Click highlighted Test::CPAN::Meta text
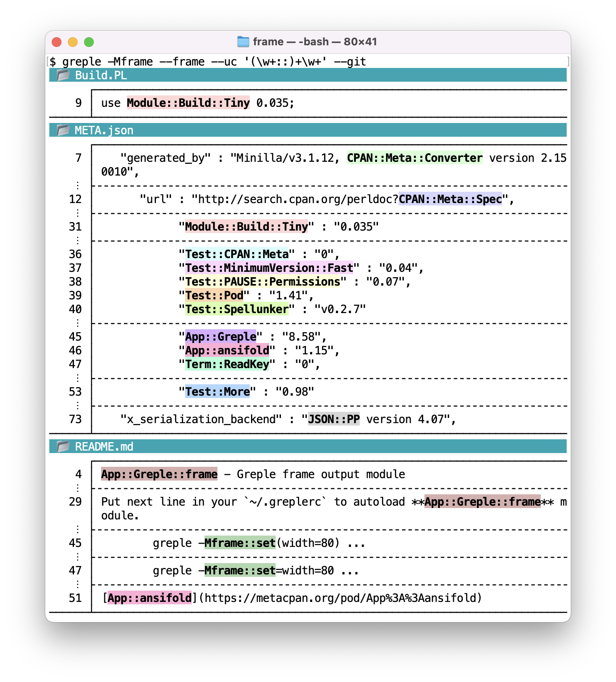 (237, 254)
